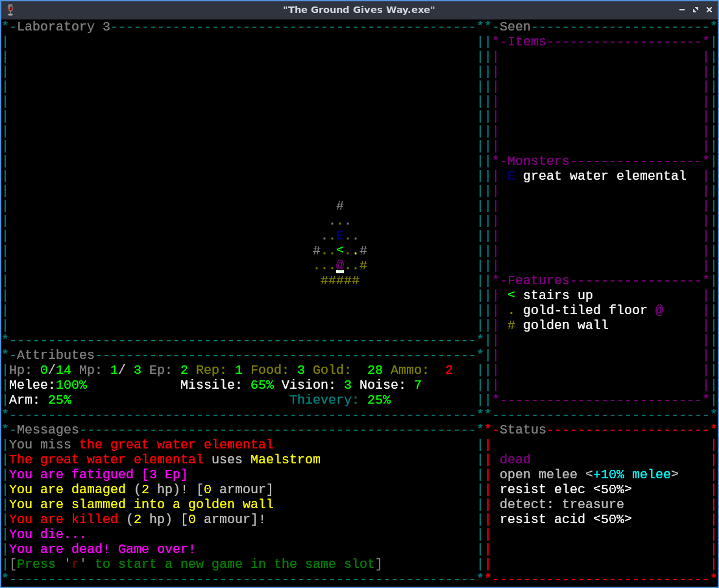Click the green < glyph in the Features list
719x588 pixels.
click(x=511, y=295)
